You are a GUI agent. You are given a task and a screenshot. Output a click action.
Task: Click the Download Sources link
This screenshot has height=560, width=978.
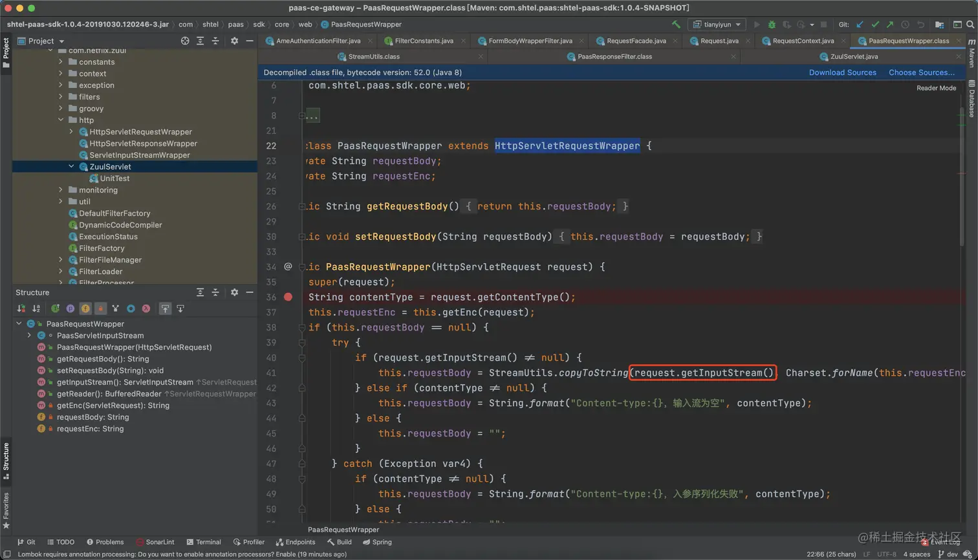tap(842, 72)
